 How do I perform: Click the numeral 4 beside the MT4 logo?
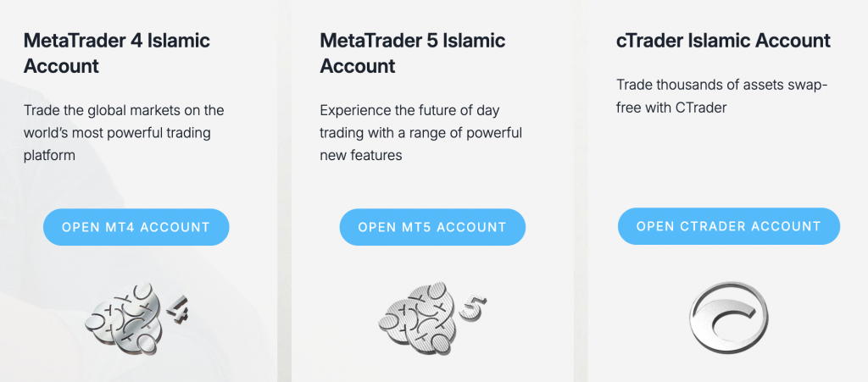[176, 311]
